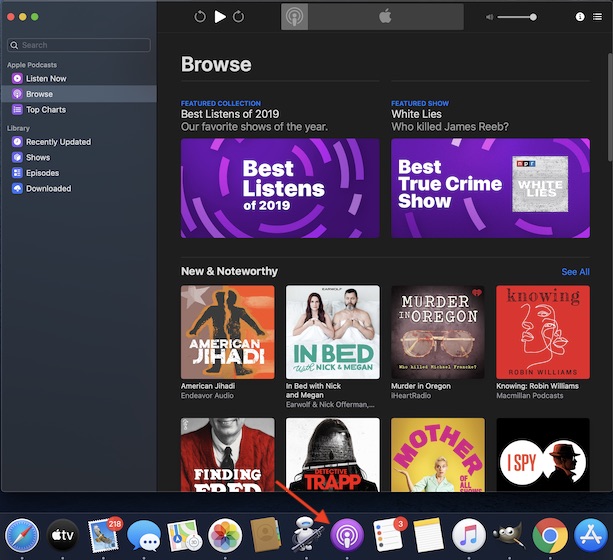Screen dimensions: 613x560
Task: Open Listen Now in sidebar
Action: [46, 78]
